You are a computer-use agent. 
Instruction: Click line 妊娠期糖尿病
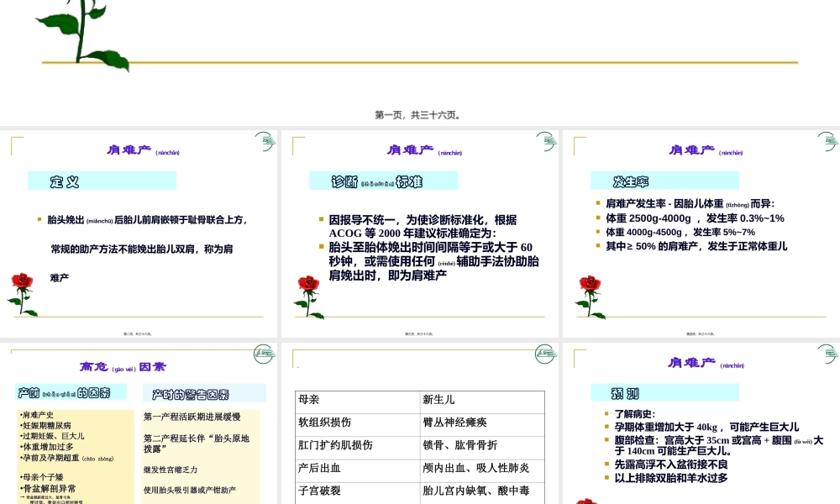pyautogui.click(x=45, y=425)
